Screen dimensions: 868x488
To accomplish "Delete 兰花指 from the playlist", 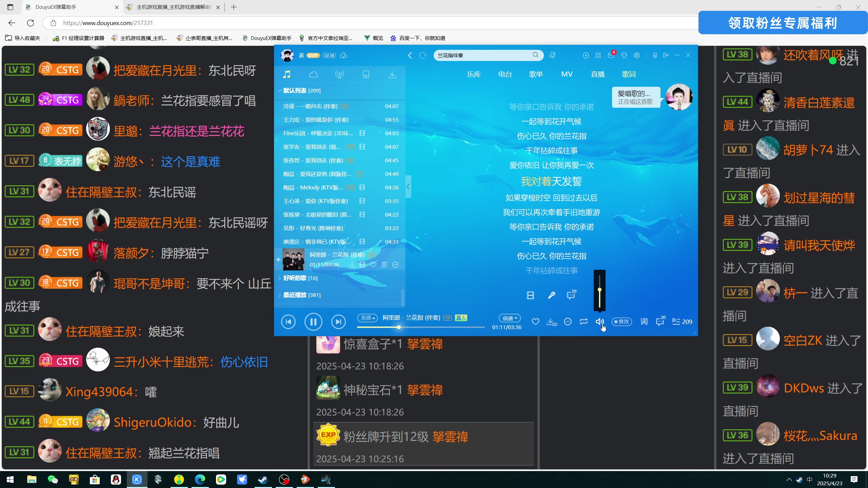I will tap(384, 265).
